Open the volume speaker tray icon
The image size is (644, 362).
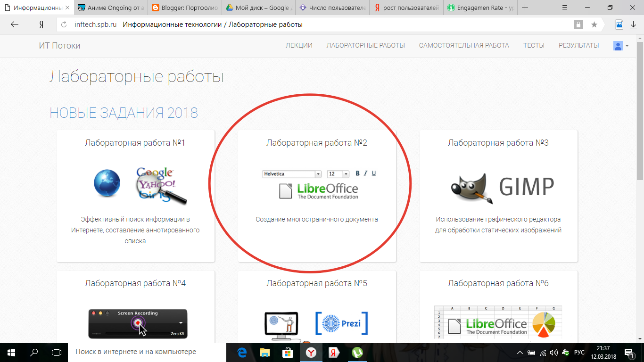tap(554, 352)
